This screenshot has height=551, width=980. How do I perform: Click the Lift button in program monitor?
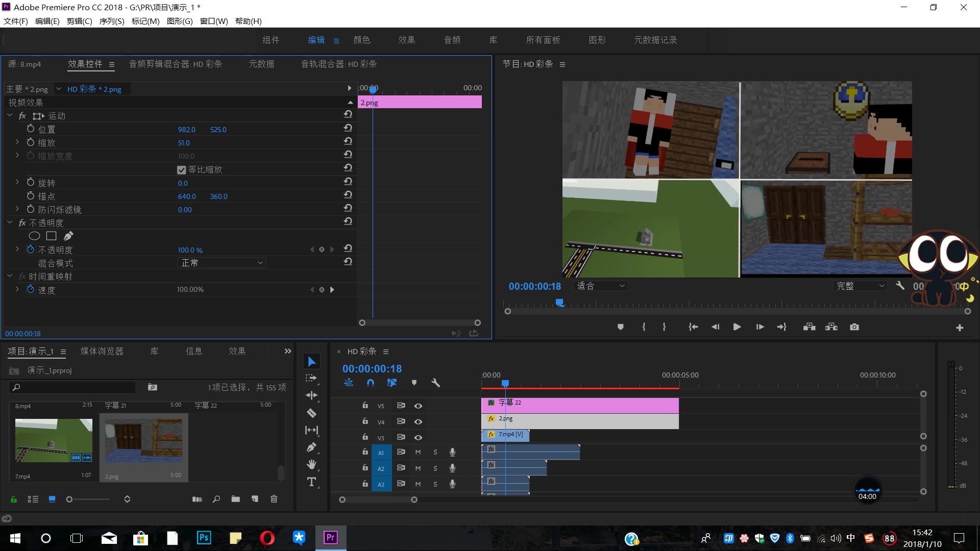click(809, 327)
